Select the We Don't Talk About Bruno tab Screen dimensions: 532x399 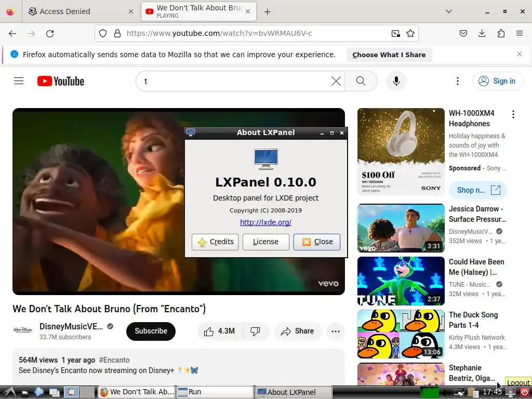198,11
